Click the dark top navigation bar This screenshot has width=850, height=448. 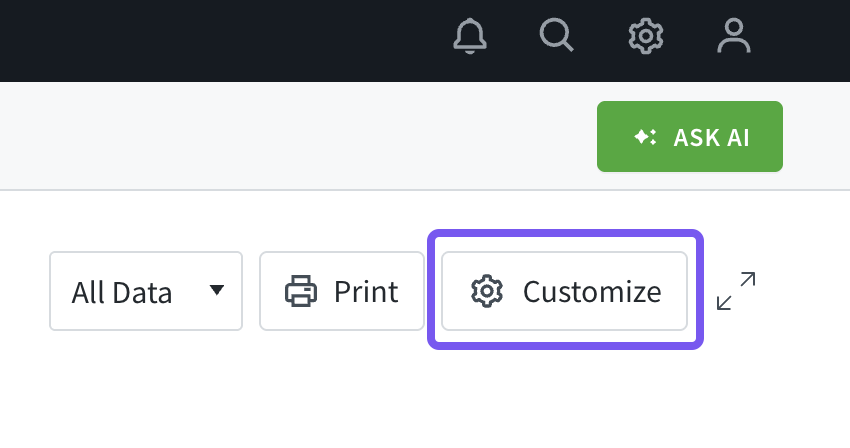tap(200, 40)
